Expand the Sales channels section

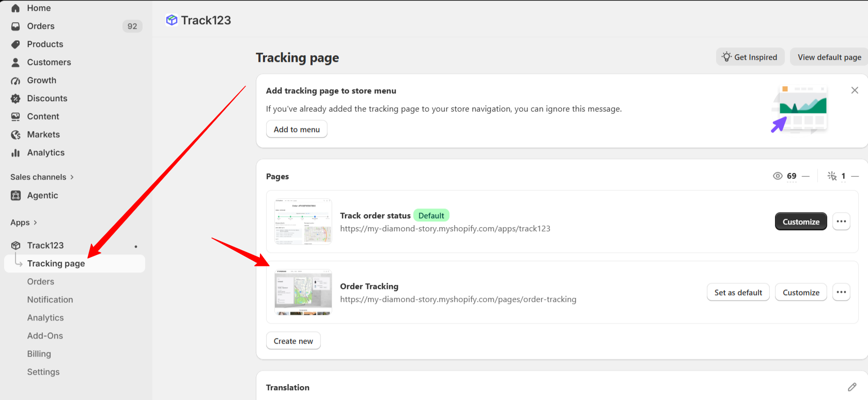(42, 177)
